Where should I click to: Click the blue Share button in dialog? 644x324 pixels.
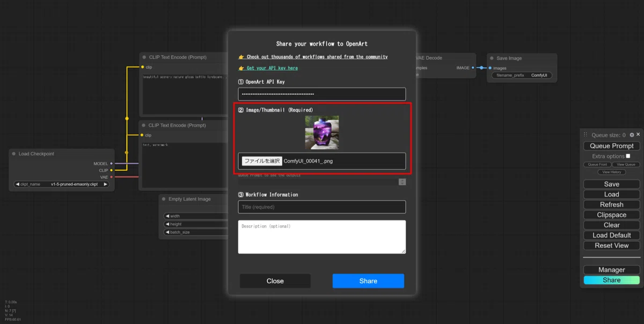click(368, 281)
